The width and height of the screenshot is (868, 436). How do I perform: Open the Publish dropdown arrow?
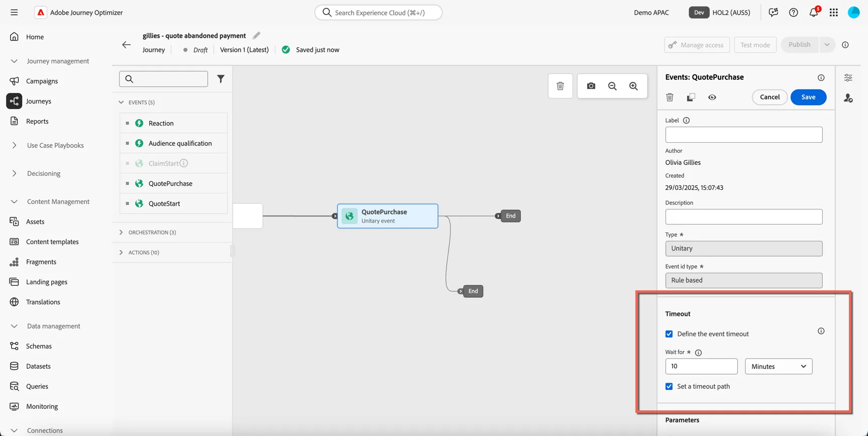(827, 45)
